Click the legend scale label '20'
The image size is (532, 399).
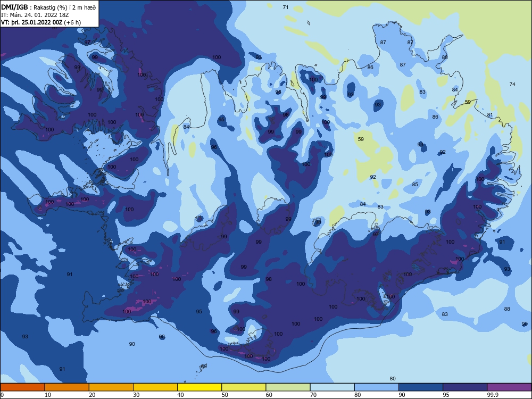coord(92,395)
